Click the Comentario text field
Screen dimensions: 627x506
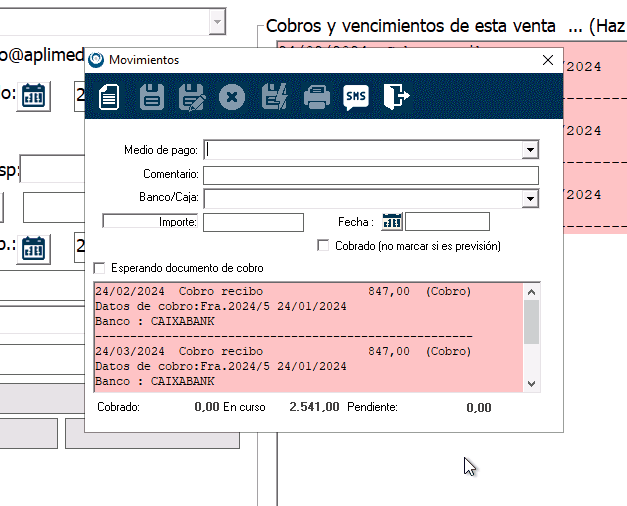(370, 175)
